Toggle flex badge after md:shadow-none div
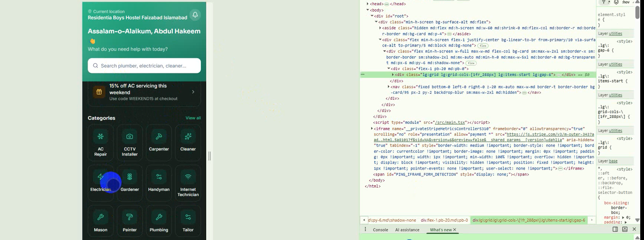This screenshot has height=240, width=644. tap(471, 63)
